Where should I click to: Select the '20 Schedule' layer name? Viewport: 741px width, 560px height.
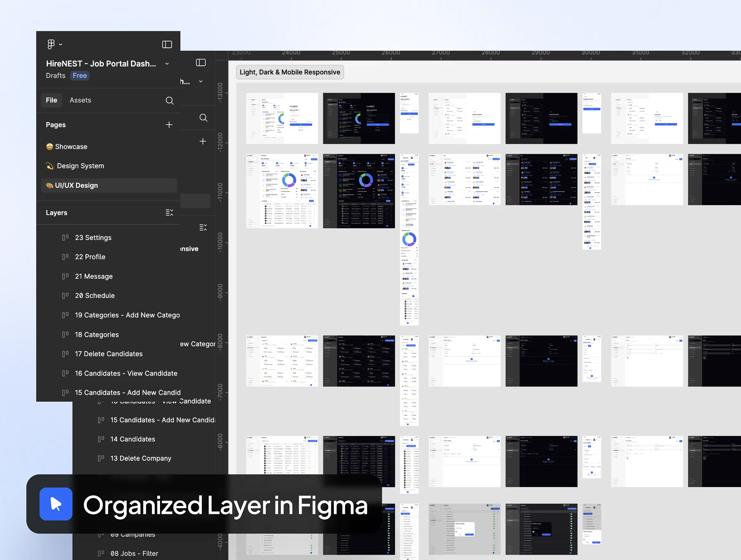pyautogui.click(x=95, y=296)
